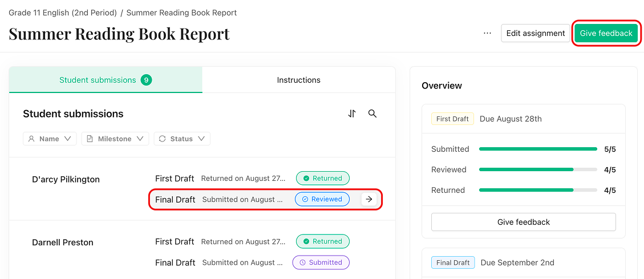Click Darnell Preston's Returned status badge
644x279 pixels.
coord(323,241)
